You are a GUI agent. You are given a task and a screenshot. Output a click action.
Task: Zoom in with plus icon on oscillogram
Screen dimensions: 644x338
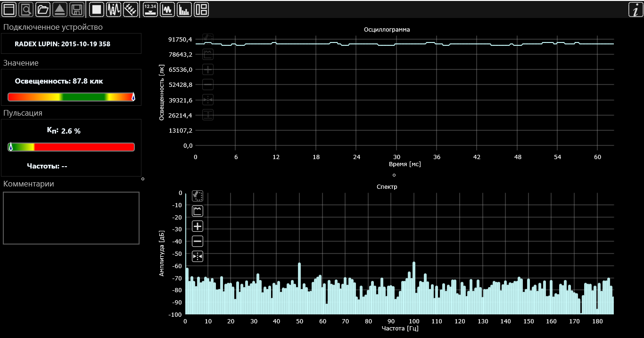click(x=208, y=69)
